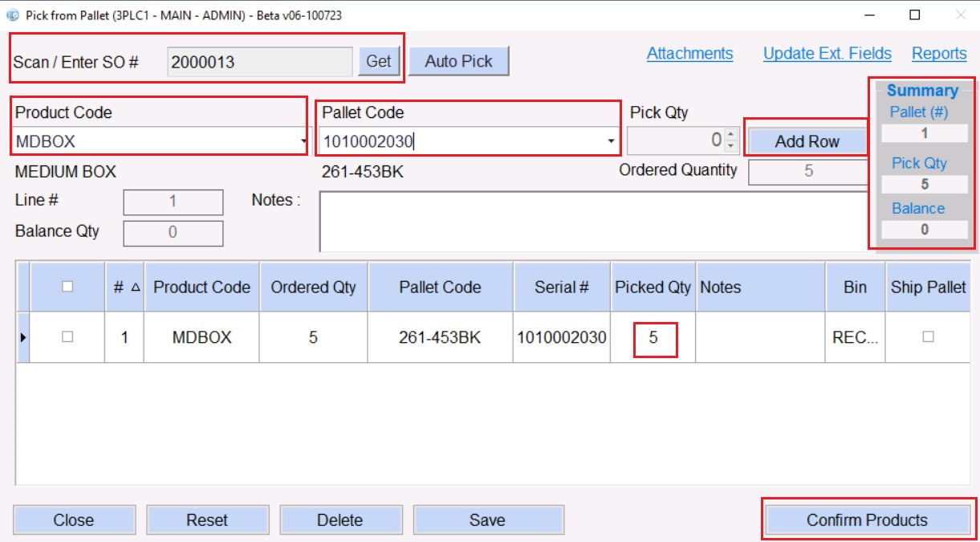Click the Picked Qty cell showing 5
This screenshot has width=980, height=542.
click(653, 338)
